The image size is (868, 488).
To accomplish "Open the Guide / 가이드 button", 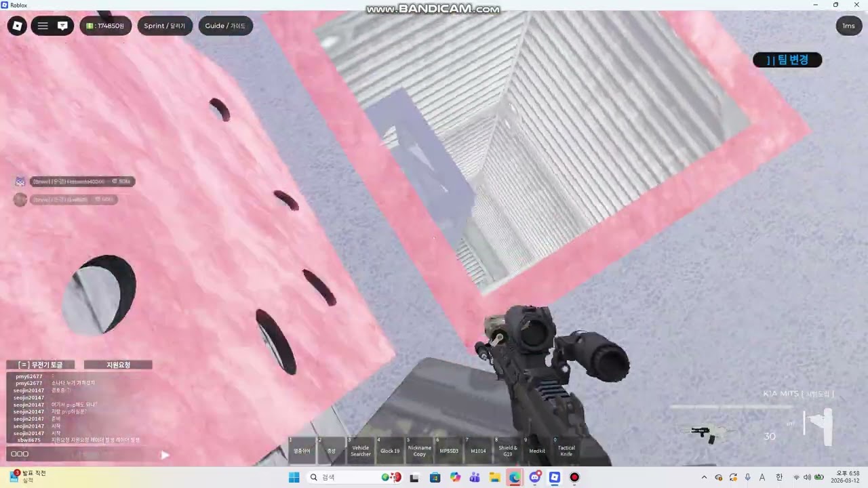I will (225, 26).
